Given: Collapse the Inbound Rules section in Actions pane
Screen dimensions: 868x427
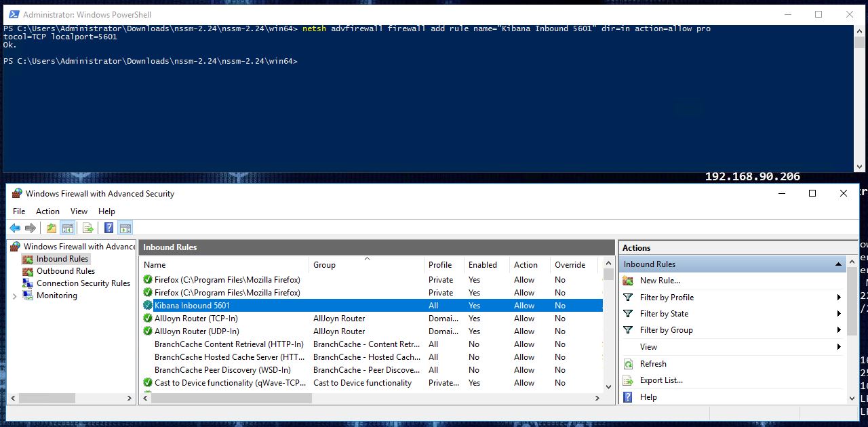Looking at the screenshot, I should point(839,264).
